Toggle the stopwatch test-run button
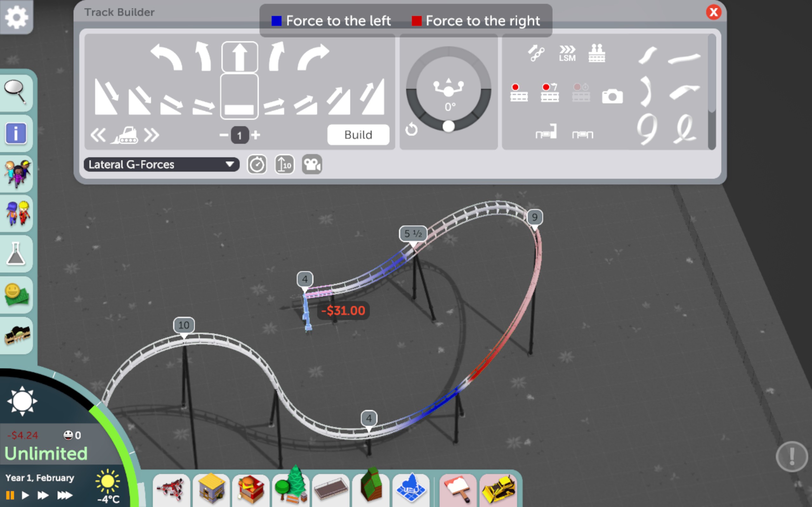The image size is (812, 507). coord(257,165)
